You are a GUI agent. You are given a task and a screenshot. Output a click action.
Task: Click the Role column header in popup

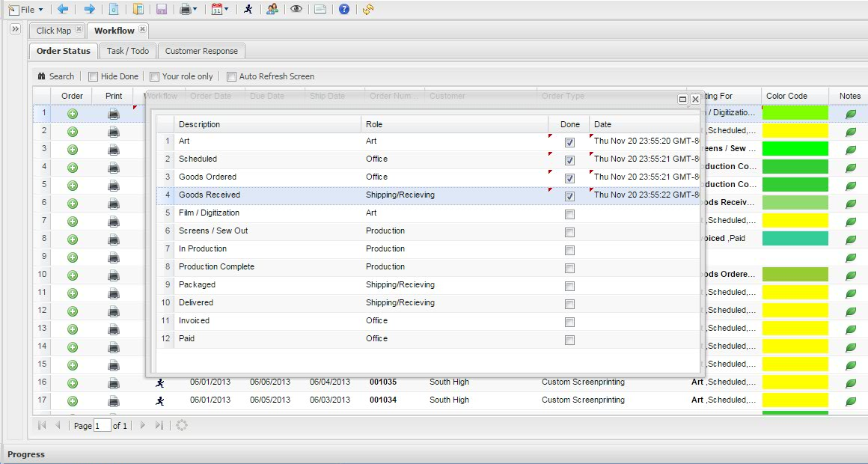click(x=454, y=124)
